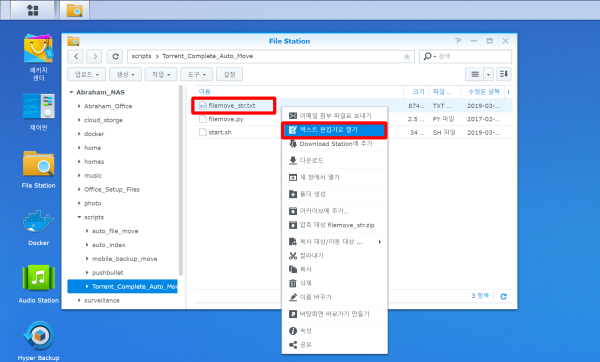Choose Create desktop shortcut menu entry
The height and width of the screenshot is (362, 600).
tap(335, 314)
